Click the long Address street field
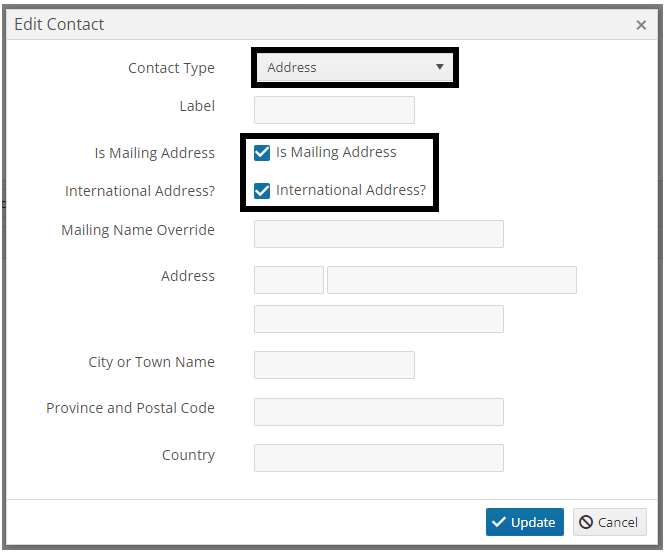Viewport: 665px width, 553px height. [452, 280]
